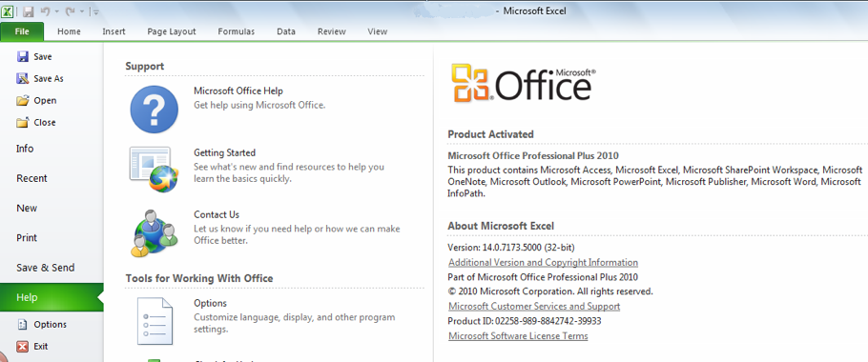Click Microsoft Office Professional Plus 2010 title

pyautogui.click(x=533, y=156)
